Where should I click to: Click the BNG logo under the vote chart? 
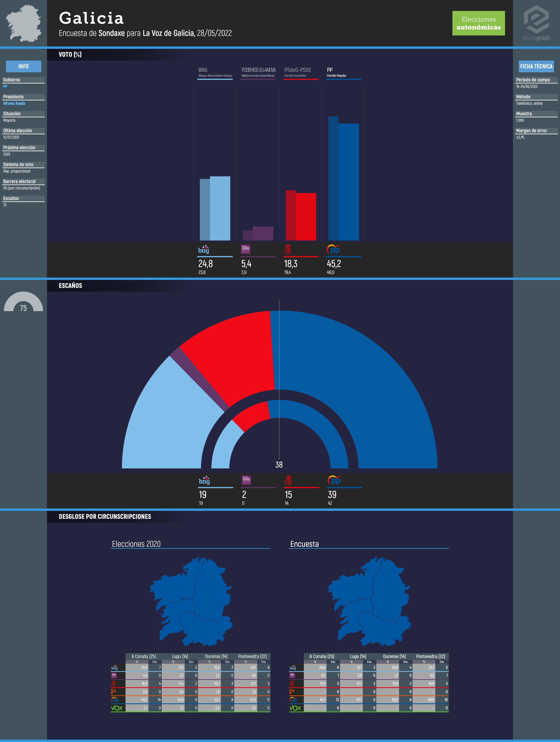(x=204, y=250)
